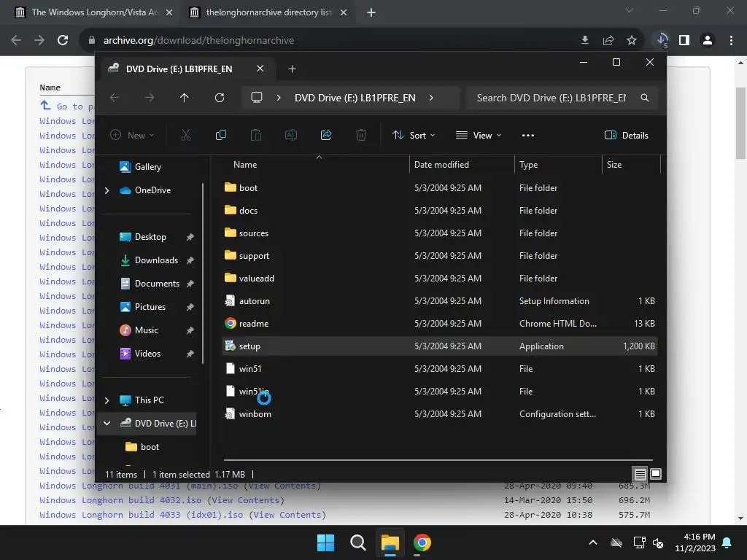Click the Explorer horizontal scrollbar
The width and height of the screenshot is (747, 560).
click(438, 460)
